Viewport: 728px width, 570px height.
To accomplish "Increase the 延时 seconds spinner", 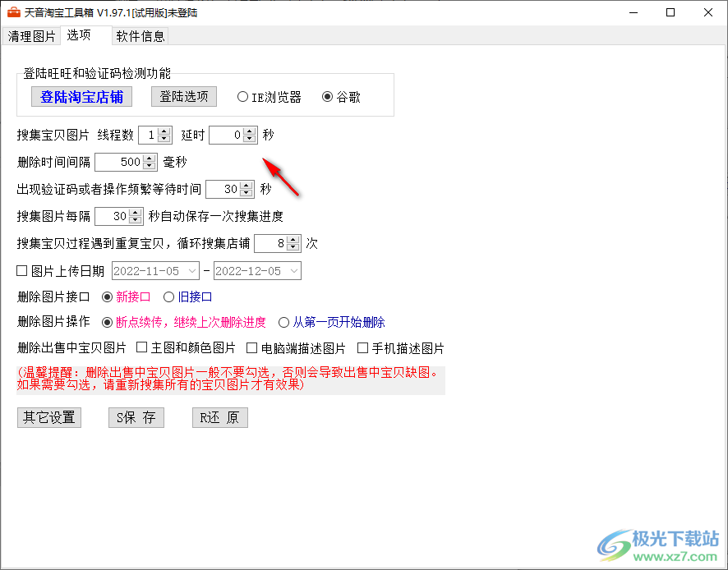I will pyautogui.click(x=249, y=131).
